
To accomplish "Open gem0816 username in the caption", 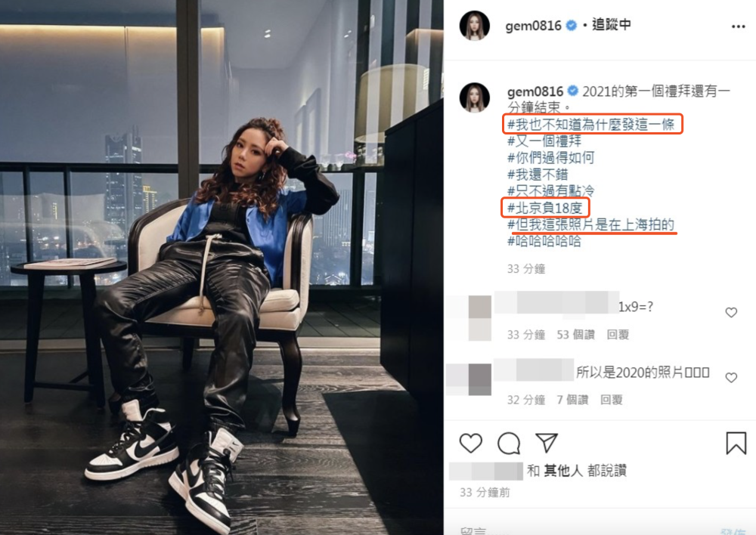I will point(535,91).
